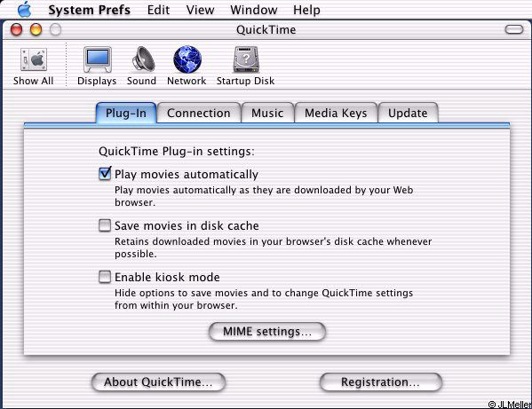The image size is (532, 409).
Task: Open the Startup Disk icon
Action: click(x=246, y=59)
